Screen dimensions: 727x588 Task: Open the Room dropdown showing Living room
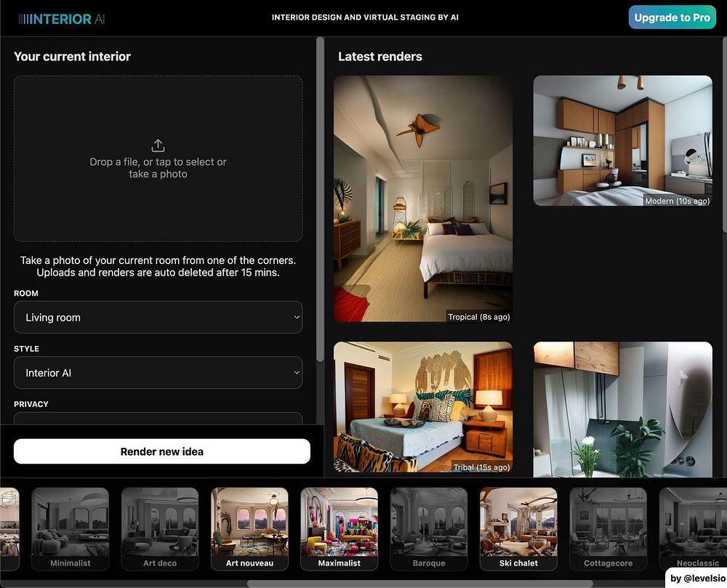tap(158, 318)
